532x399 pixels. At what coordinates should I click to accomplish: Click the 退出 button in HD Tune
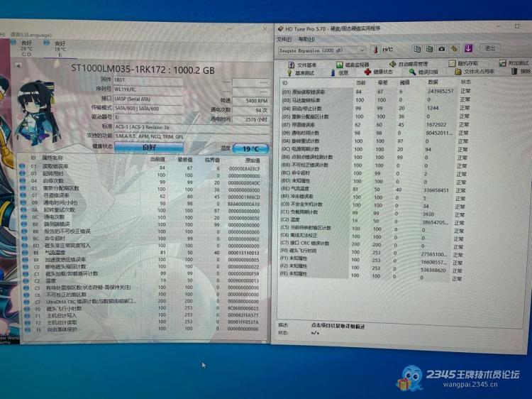point(490,49)
